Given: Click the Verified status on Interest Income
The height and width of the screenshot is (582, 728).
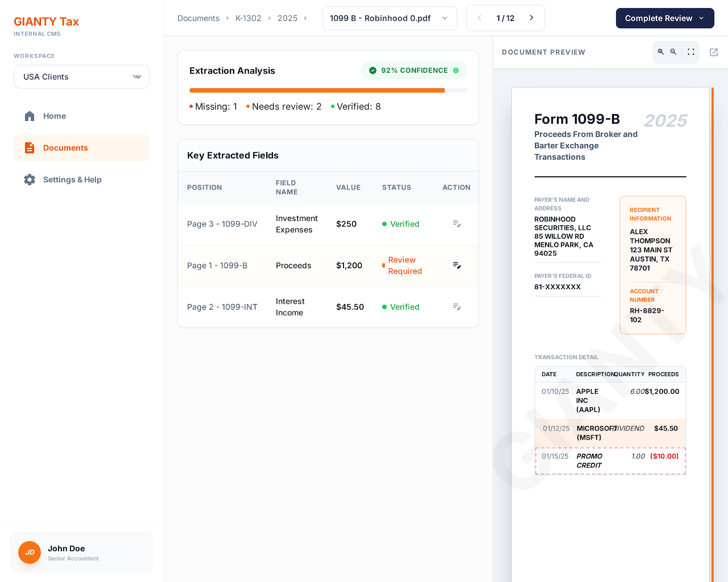Looking at the screenshot, I should tap(400, 307).
